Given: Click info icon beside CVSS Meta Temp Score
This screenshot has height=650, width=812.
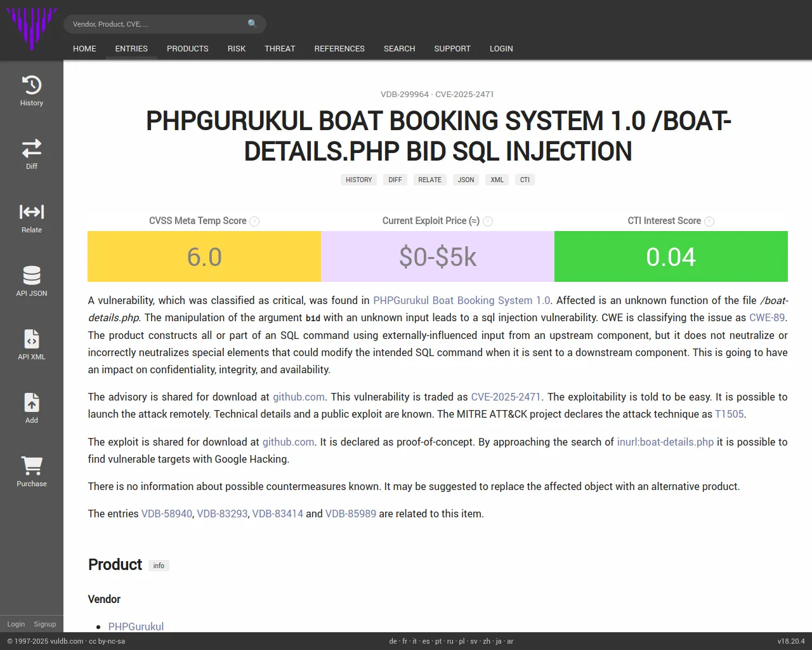Looking at the screenshot, I should coord(254,222).
